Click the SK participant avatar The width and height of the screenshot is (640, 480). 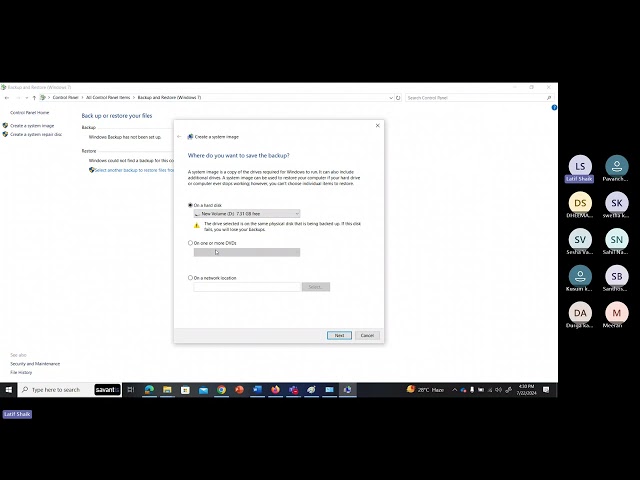[x=617, y=203]
